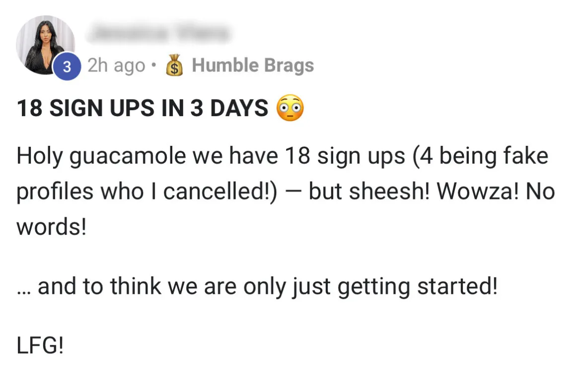Click the words! line of the post
The height and width of the screenshot is (392, 581).
[52, 227]
